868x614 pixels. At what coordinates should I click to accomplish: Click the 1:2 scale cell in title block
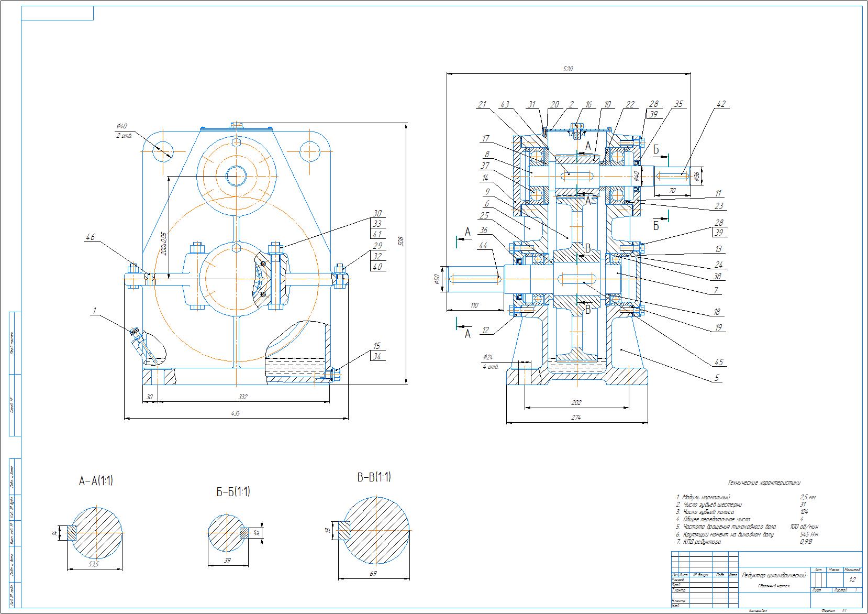[852, 580]
